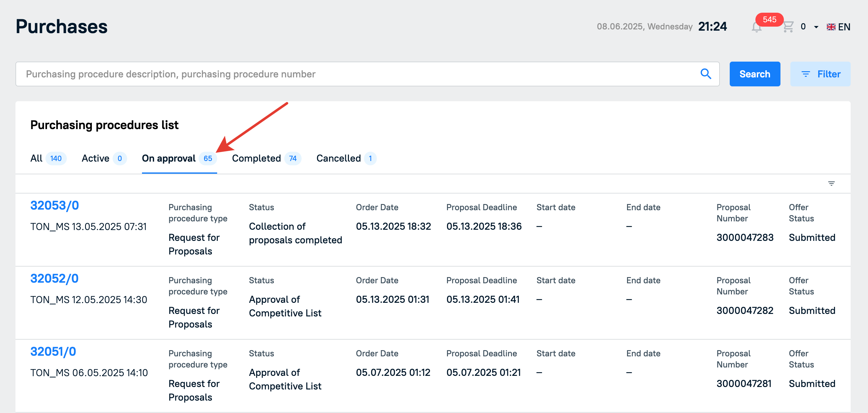Viewport: 868px width, 413px height.
Task: Click proposal deadline 05.13.2025 01:41
Action: [483, 299]
